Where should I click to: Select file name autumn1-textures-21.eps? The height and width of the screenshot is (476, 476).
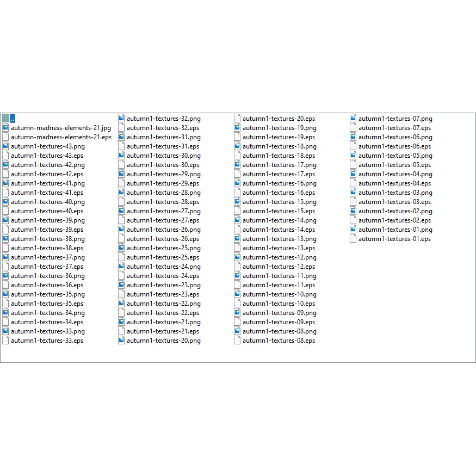163,331
